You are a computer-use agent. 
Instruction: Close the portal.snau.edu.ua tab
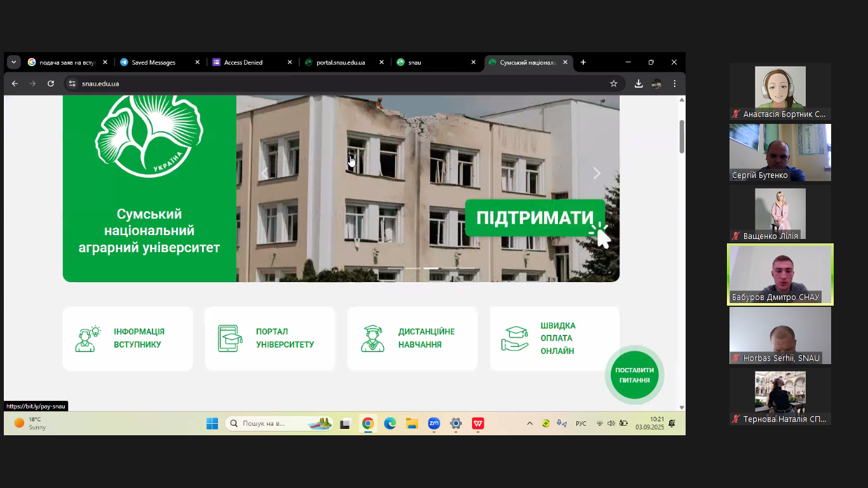(x=381, y=62)
